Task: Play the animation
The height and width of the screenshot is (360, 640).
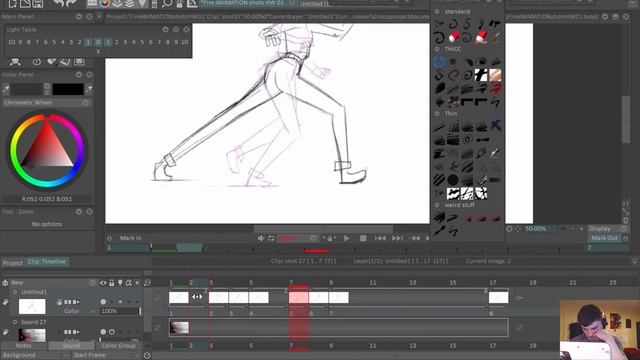Action: pos(347,238)
